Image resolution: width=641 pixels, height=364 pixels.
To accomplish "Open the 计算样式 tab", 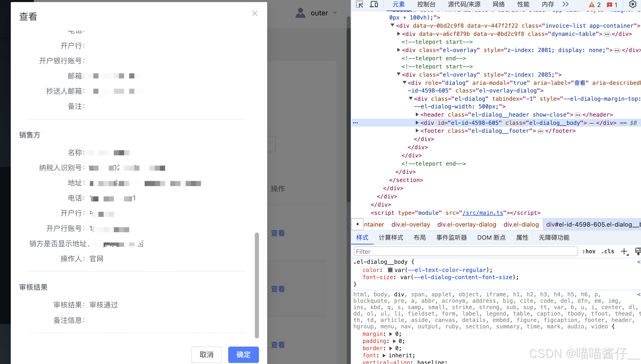I will [x=391, y=238].
